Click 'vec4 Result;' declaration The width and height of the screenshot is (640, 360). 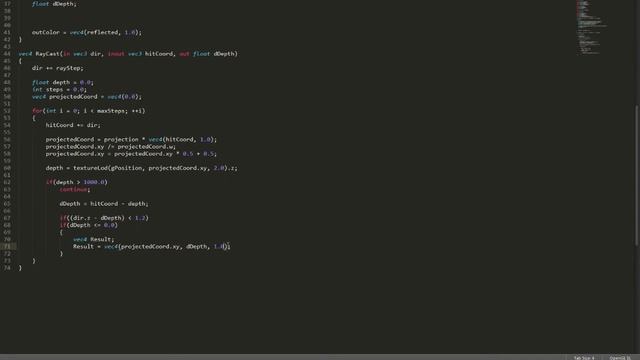(x=93, y=239)
